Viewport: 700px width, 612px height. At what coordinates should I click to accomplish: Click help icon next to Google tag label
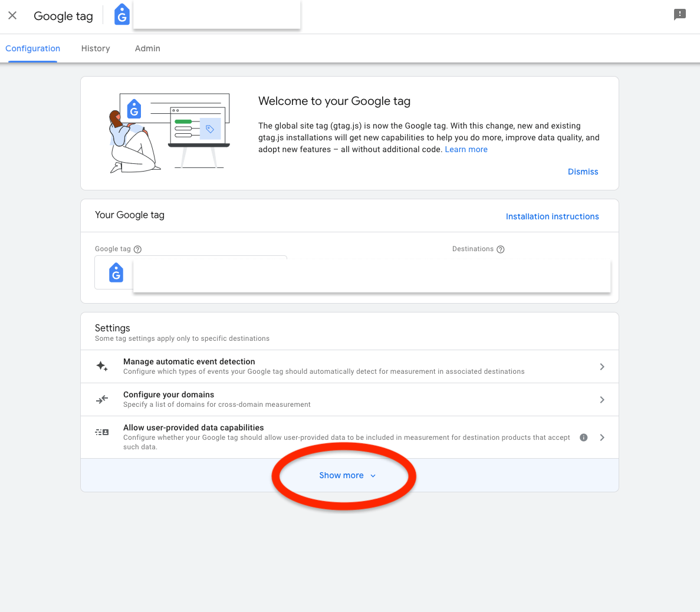(138, 249)
